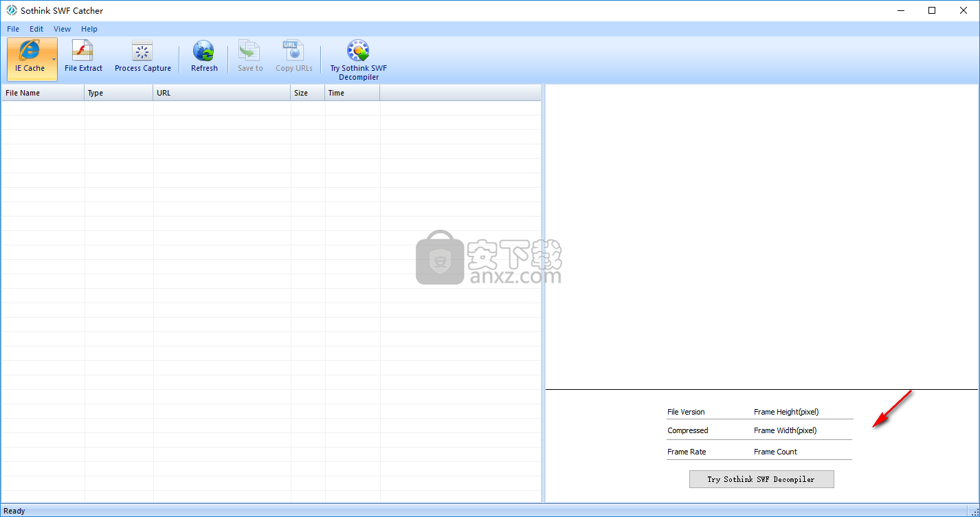This screenshot has height=517, width=980.
Task: Select the Frame Width(pixel) label
Action: [x=786, y=430]
